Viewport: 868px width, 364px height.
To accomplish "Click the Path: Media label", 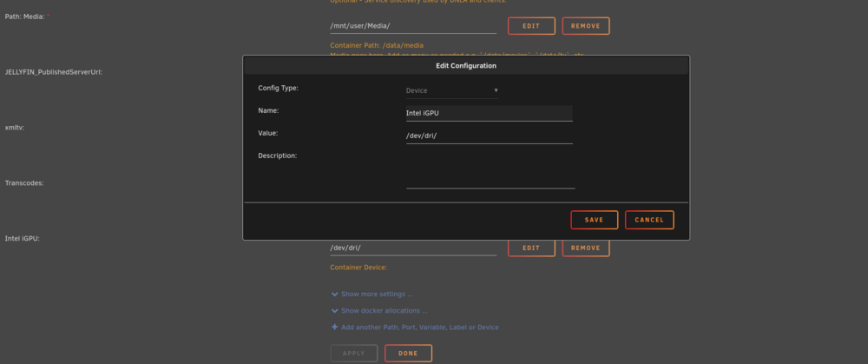I will pos(25,17).
